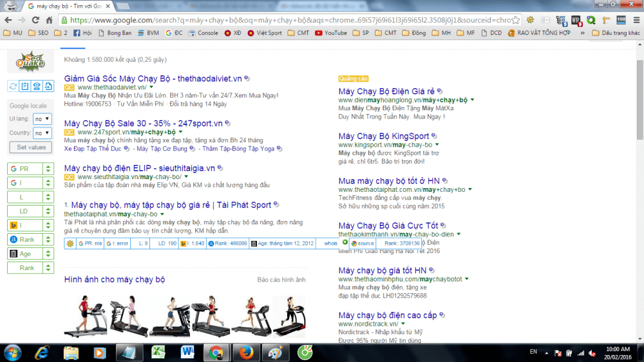Click the volume icon in the system tray
Screen dimensions: 644x362
592,353
